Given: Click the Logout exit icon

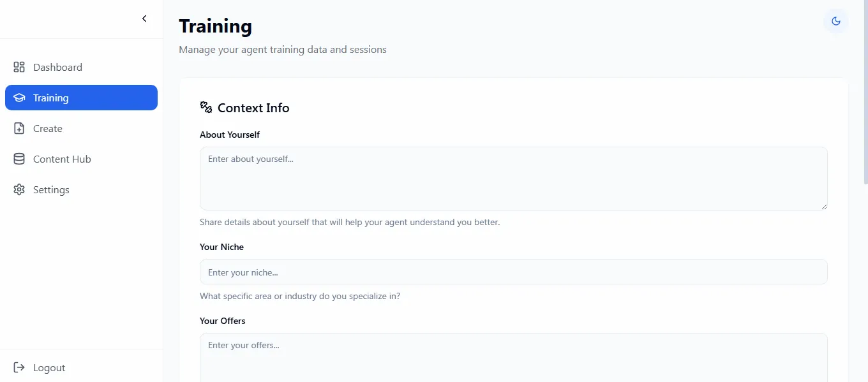Looking at the screenshot, I should pyautogui.click(x=19, y=367).
